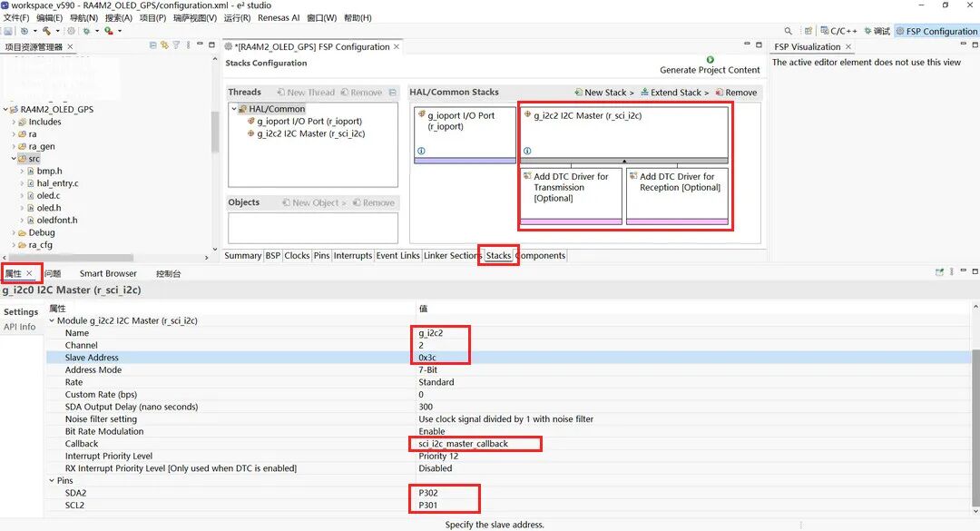The image size is (980, 531).
Task: Click the hammer build icon
Action: (x=47, y=31)
